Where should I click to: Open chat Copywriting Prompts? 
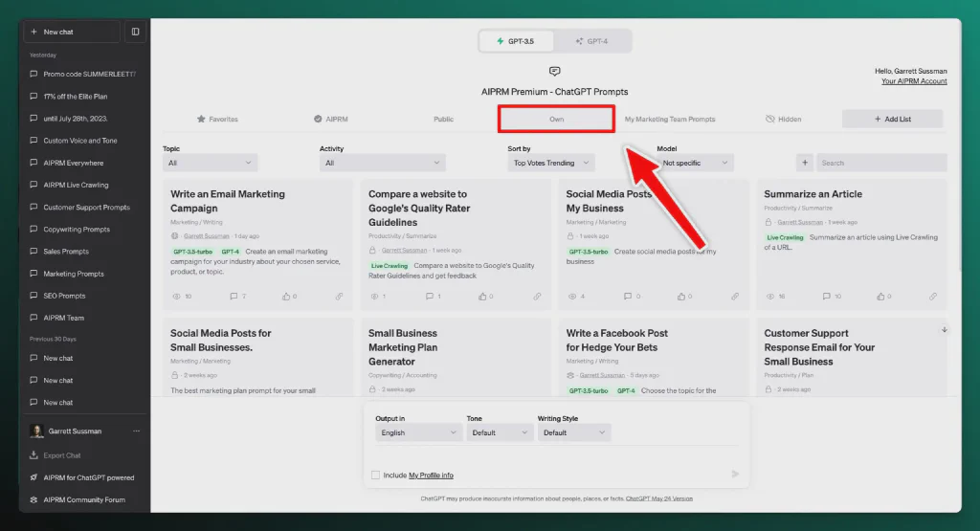(x=84, y=230)
